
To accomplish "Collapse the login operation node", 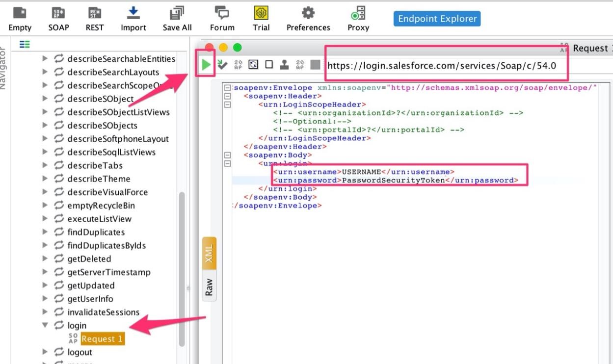I will [x=45, y=325].
